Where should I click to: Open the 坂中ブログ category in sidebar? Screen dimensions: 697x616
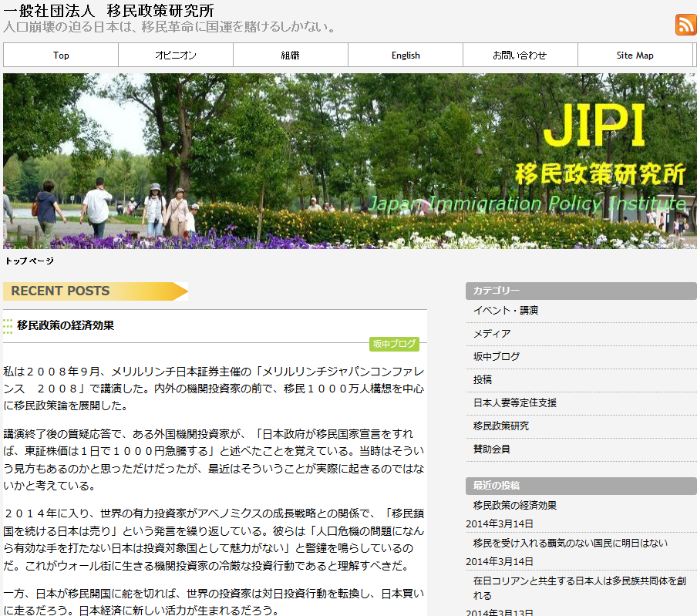point(496,356)
